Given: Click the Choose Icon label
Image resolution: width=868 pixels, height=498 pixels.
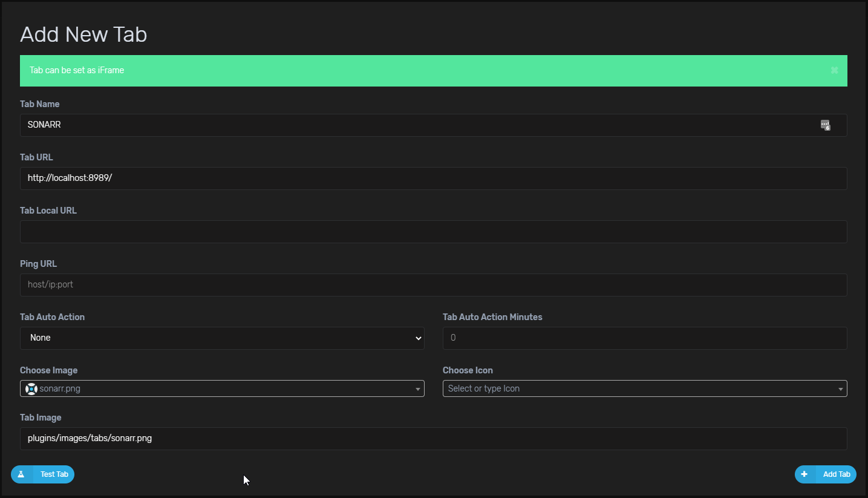Looking at the screenshot, I should click(x=468, y=370).
